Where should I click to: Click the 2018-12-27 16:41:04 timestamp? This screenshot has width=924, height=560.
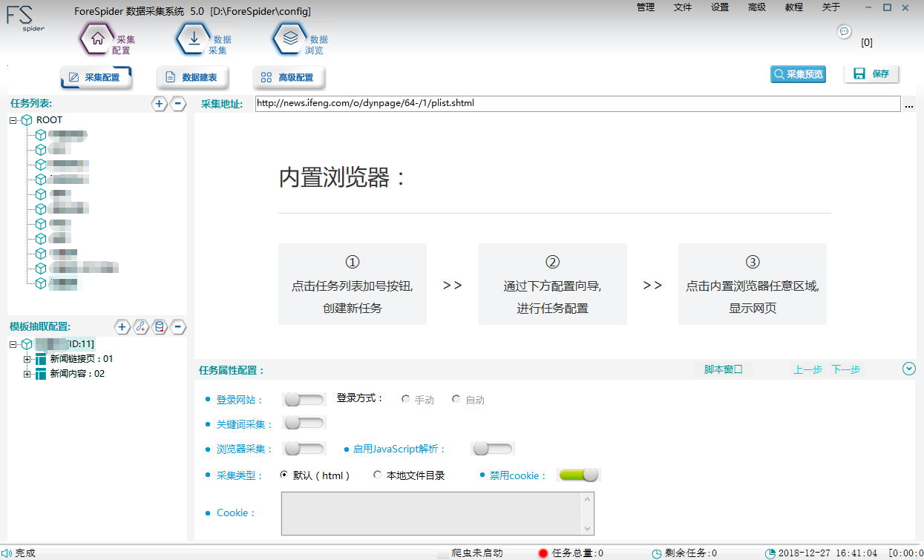[828, 553]
